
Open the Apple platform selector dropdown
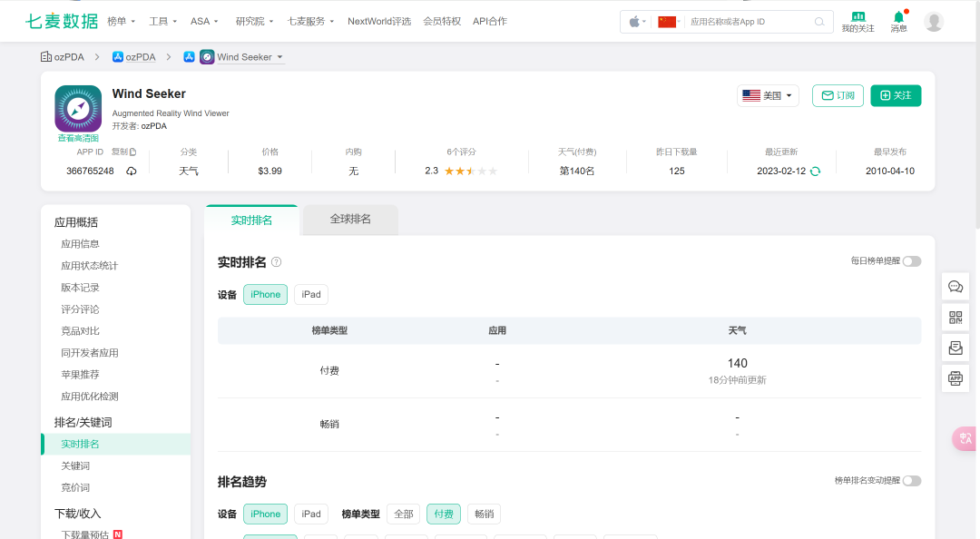(x=638, y=22)
